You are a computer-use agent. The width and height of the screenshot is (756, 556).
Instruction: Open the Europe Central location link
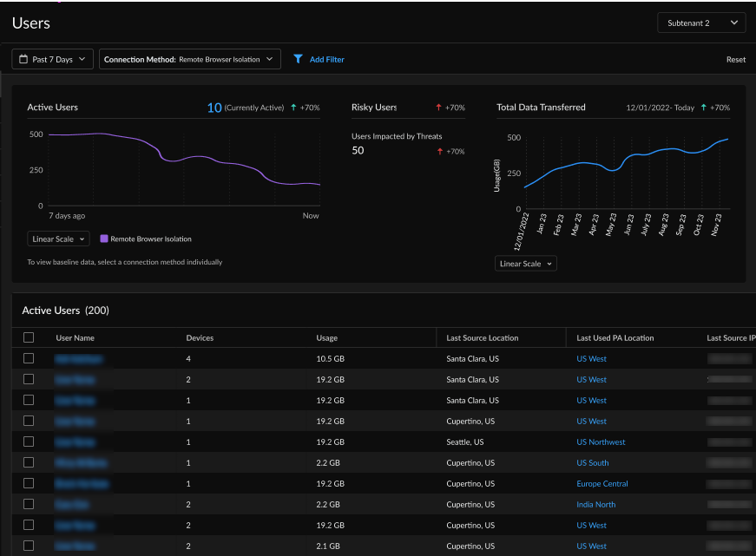[x=602, y=483]
